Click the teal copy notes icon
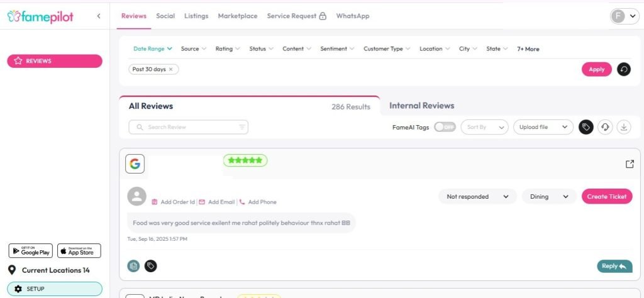The height and width of the screenshot is (298, 644). (133, 266)
